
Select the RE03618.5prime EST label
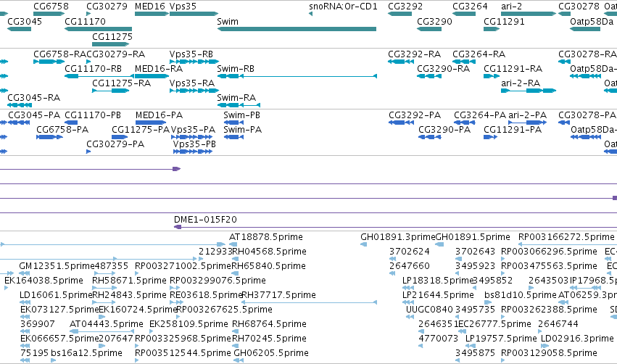[206, 295]
